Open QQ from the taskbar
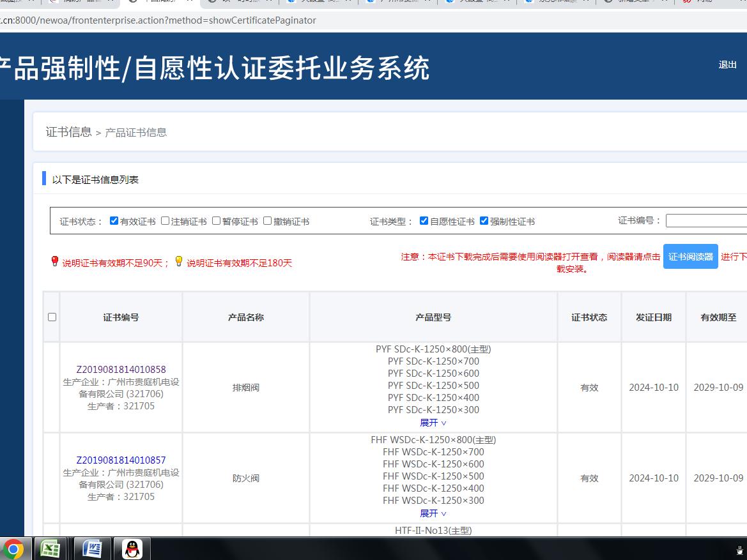The width and height of the screenshot is (747, 560). 132,548
